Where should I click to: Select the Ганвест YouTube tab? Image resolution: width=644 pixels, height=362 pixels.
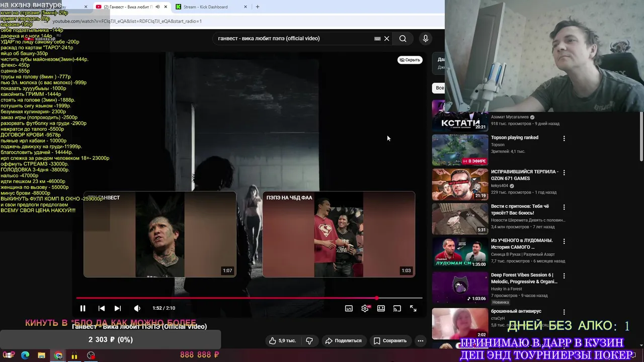(x=127, y=7)
